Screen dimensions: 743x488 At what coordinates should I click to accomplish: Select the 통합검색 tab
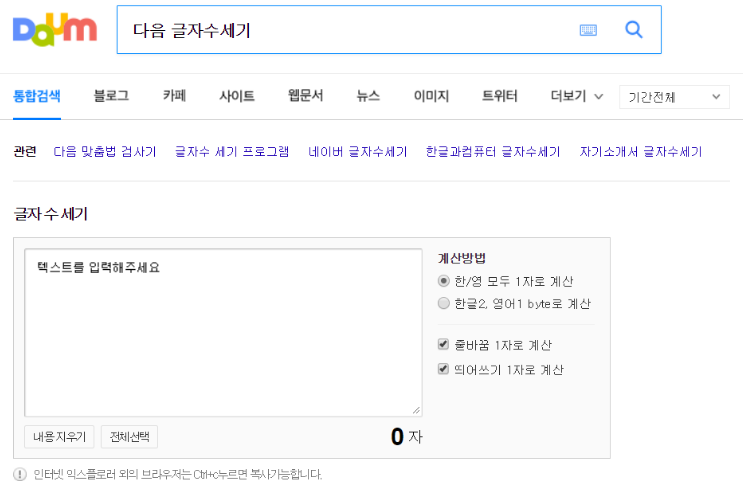[37, 96]
